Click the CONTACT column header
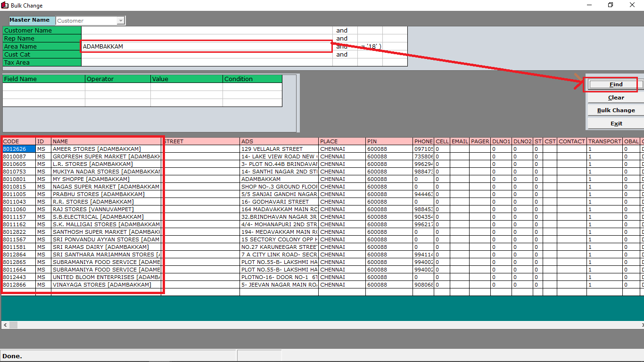The height and width of the screenshot is (362, 644). pyautogui.click(x=572, y=141)
